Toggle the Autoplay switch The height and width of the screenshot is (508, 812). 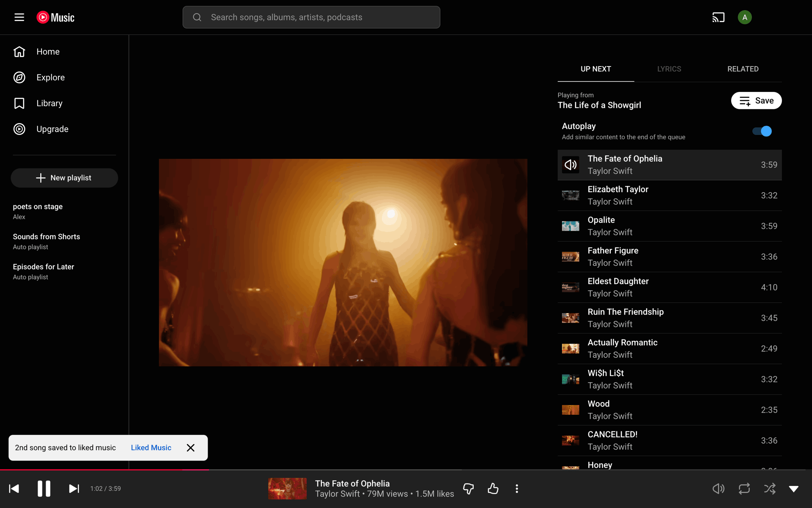[762, 131]
